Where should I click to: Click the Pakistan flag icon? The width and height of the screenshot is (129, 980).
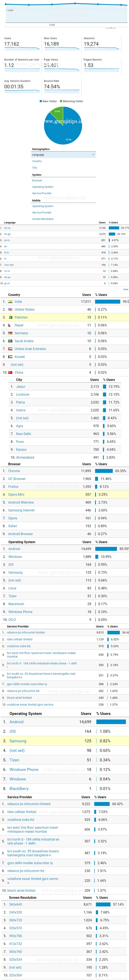point(10,317)
